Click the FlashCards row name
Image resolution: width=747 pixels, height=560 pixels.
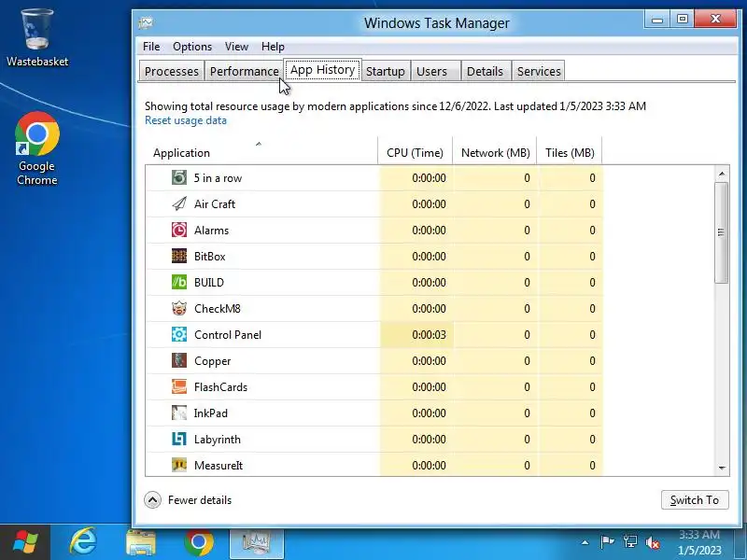220,387
